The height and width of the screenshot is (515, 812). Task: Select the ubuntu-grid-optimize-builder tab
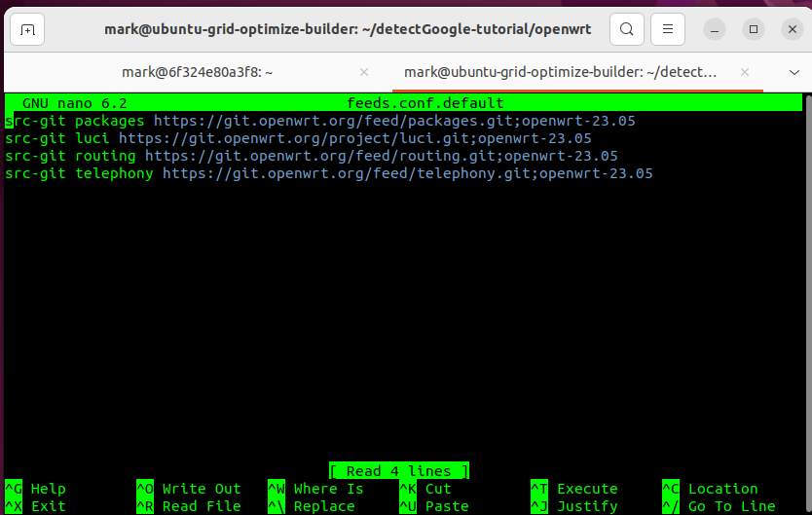(561, 72)
